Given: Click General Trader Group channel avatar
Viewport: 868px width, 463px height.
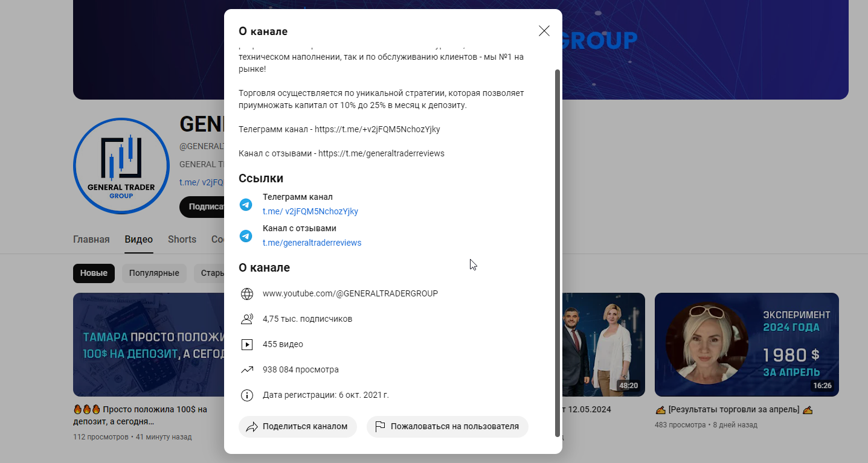Looking at the screenshot, I should click(x=121, y=166).
